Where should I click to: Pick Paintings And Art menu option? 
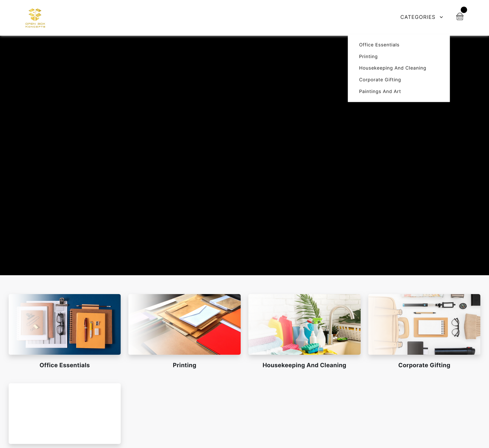380,91
